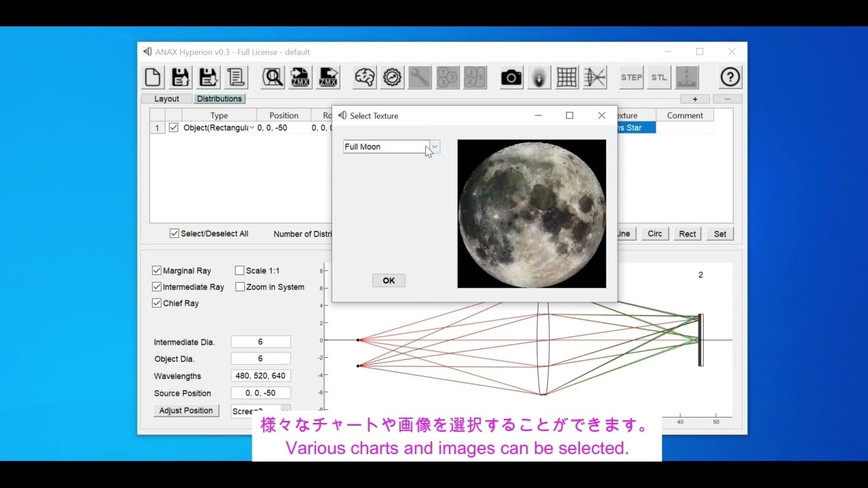Click the Source Position input field
868x488 pixels.
(260, 393)
